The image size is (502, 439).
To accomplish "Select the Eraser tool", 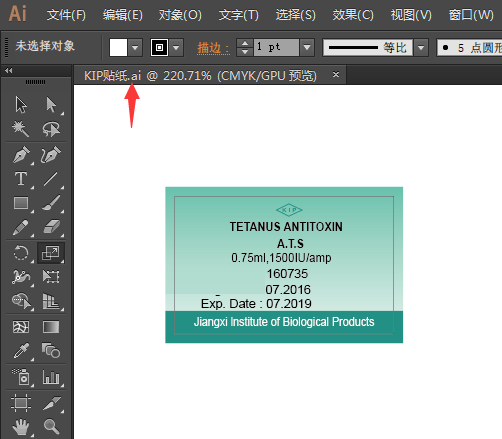I will pos(51,228).
